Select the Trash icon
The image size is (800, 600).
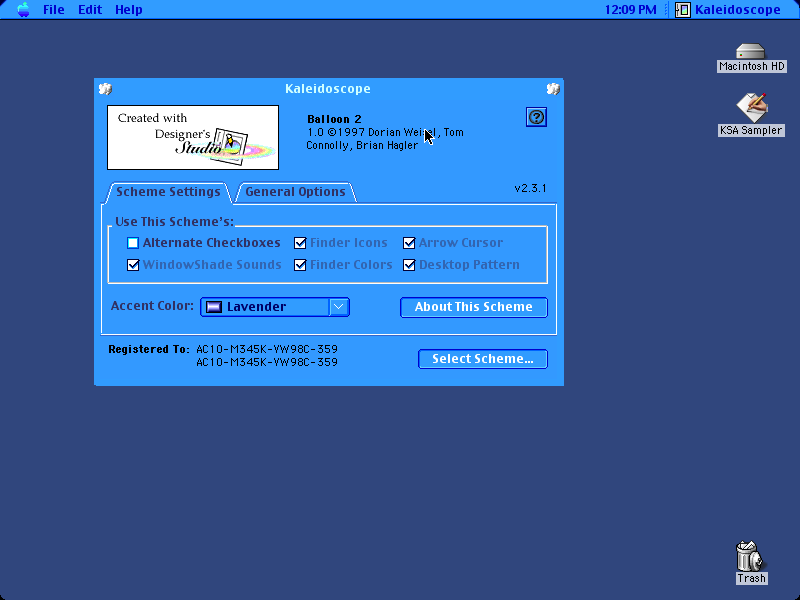[x=751, y=562]
